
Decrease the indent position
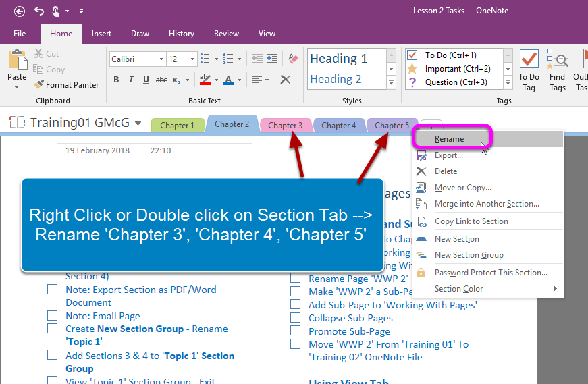[257, 59]
